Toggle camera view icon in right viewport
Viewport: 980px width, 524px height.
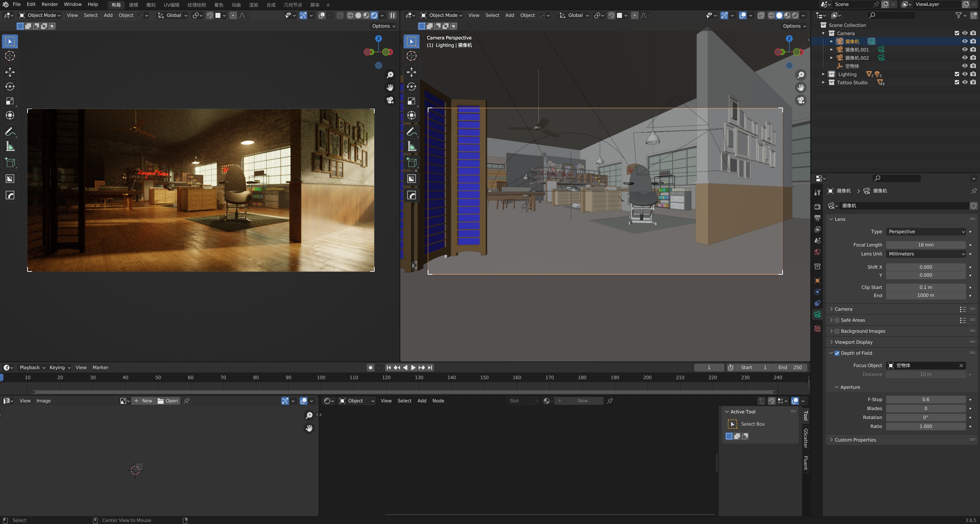point(801,100)
